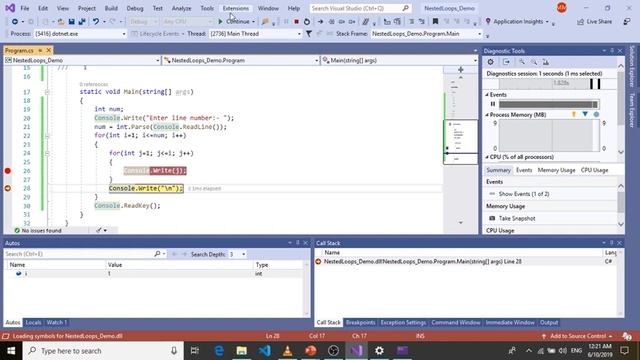The image size is (640, 360).
Task: Switch to the Locals tab
Action: pyautogui.click(x=33, y=322)
